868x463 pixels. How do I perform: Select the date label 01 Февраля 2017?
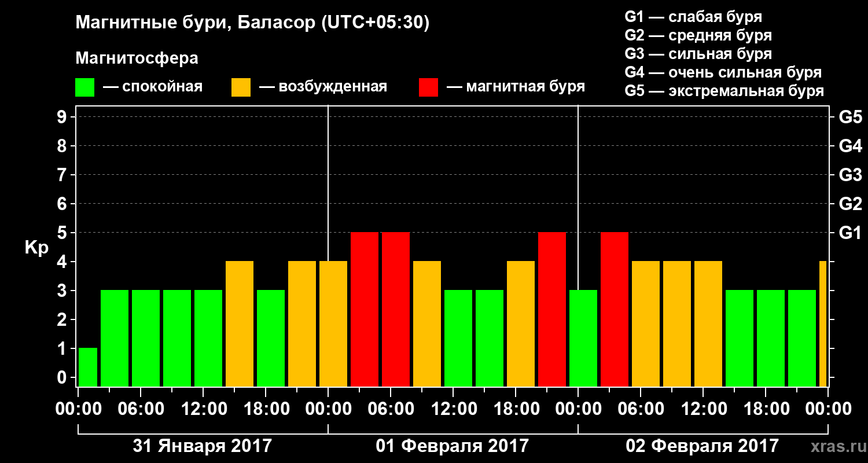453,446
